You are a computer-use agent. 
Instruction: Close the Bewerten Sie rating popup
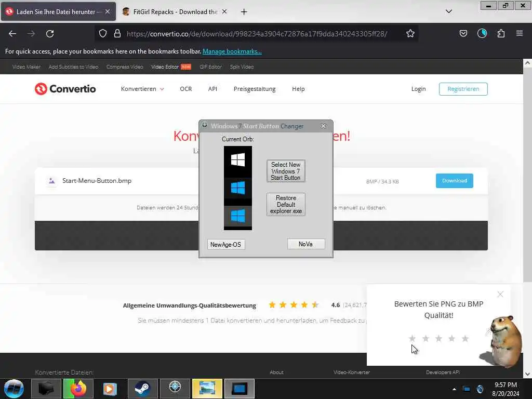point(500,294)
